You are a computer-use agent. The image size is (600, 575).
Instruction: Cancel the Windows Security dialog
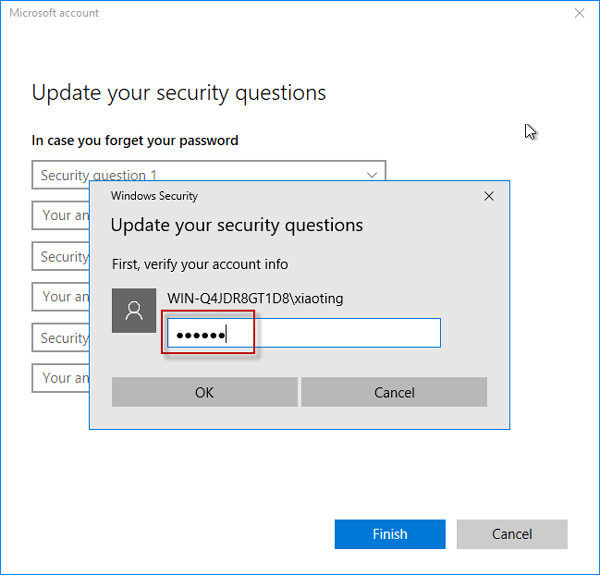[x=394, y=392]
